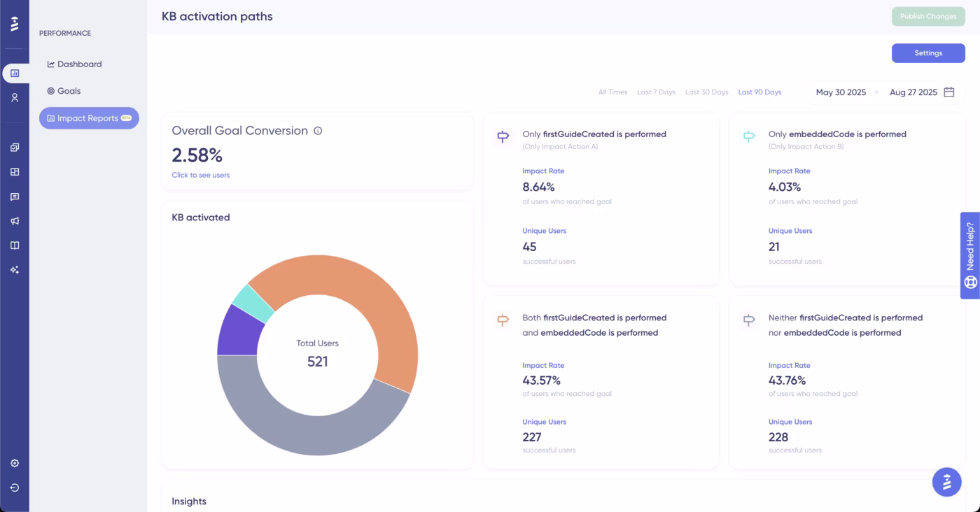Open the Guides section from the sidebar
Screen dimensions: 980x512
15,147
